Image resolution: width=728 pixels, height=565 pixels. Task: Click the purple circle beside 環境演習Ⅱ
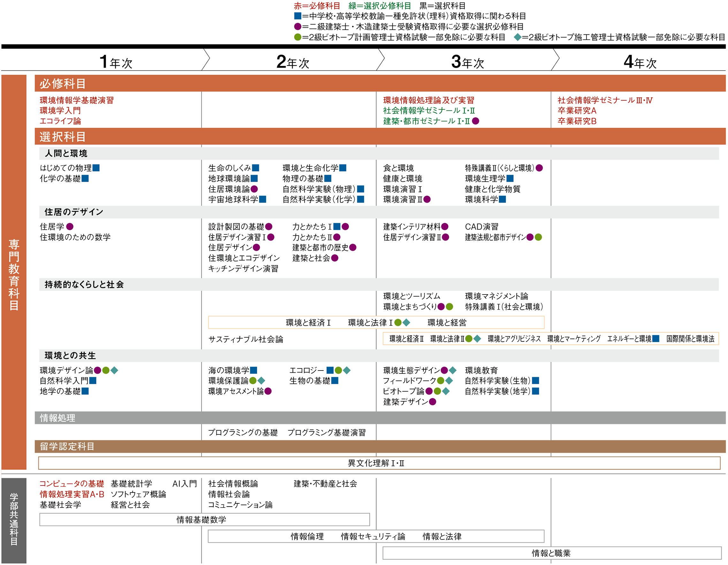click(427, 199)
